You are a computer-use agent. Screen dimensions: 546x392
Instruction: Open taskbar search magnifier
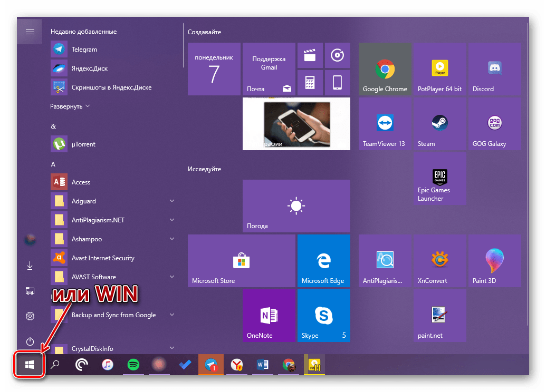click(x=55, y=365)
